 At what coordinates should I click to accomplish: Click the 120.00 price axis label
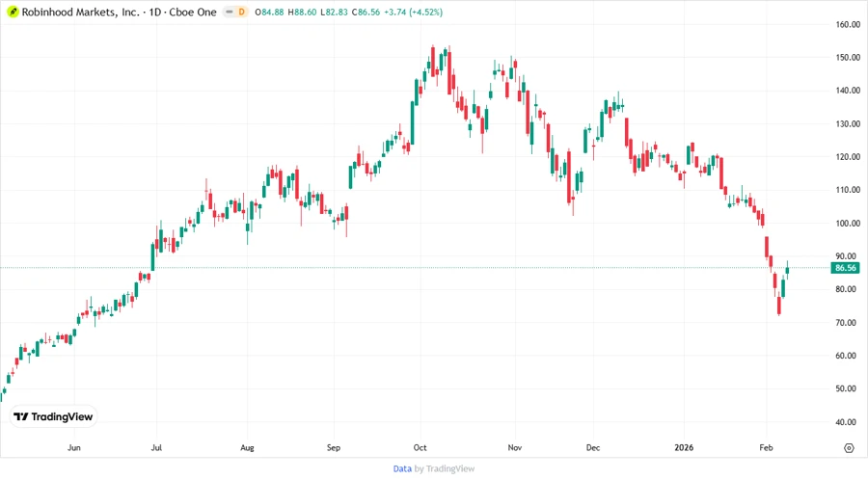pyautogui.click(x=848, y=156)
